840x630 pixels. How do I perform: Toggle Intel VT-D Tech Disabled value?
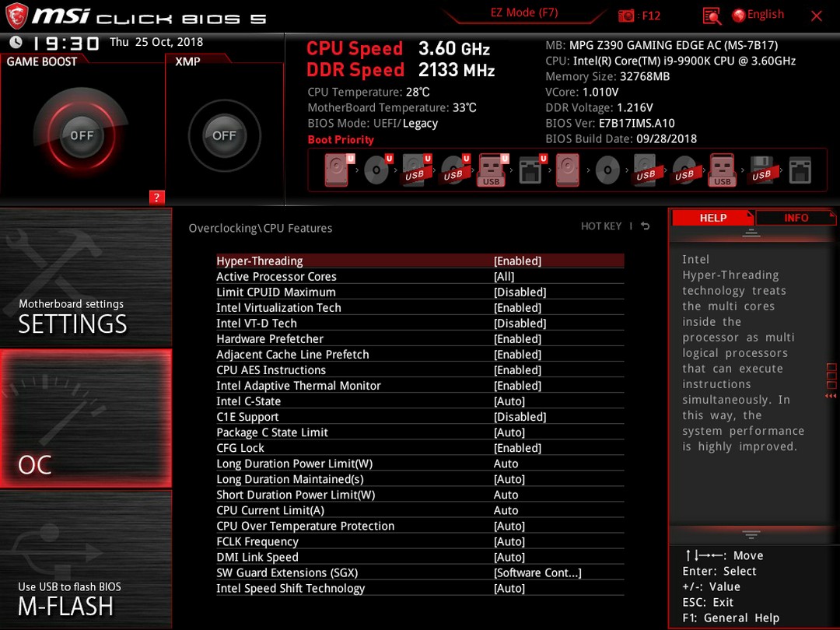click(520, 324)
